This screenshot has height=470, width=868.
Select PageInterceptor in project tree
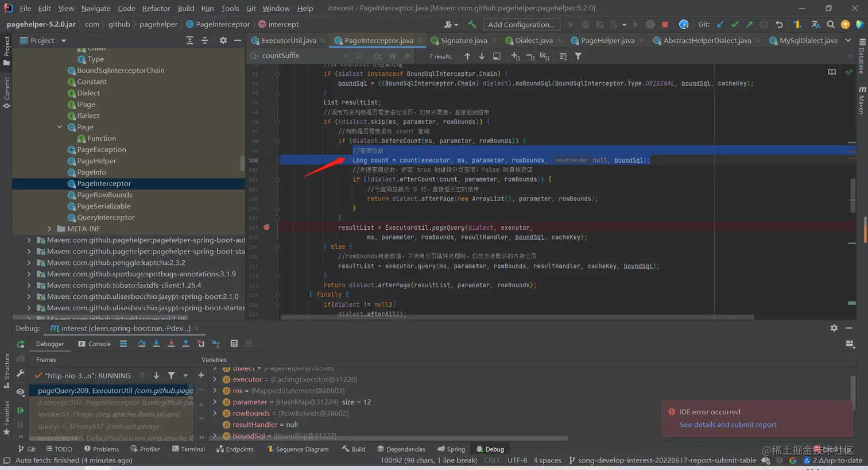[x=104, y=183]
